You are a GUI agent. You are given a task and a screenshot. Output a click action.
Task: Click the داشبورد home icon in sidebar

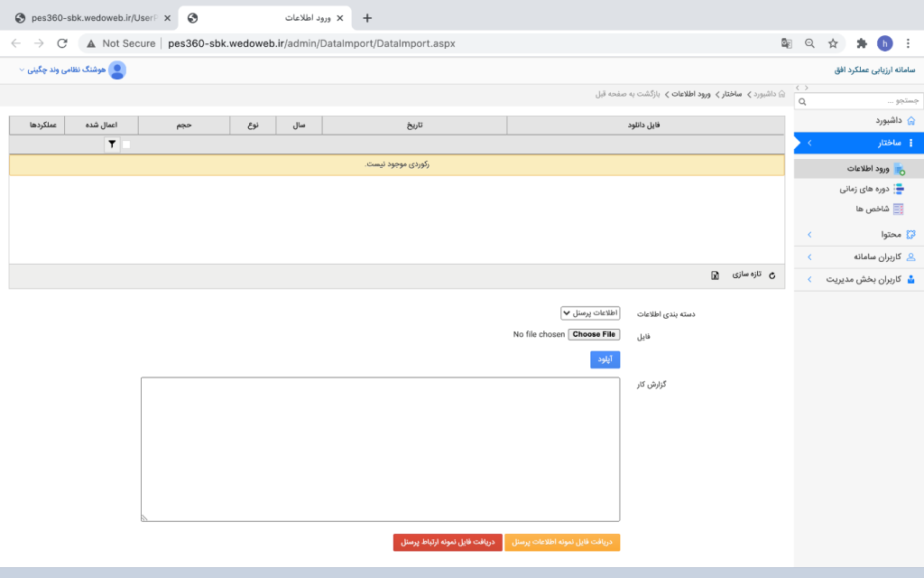pyautogui.click(x=911, y=120)
